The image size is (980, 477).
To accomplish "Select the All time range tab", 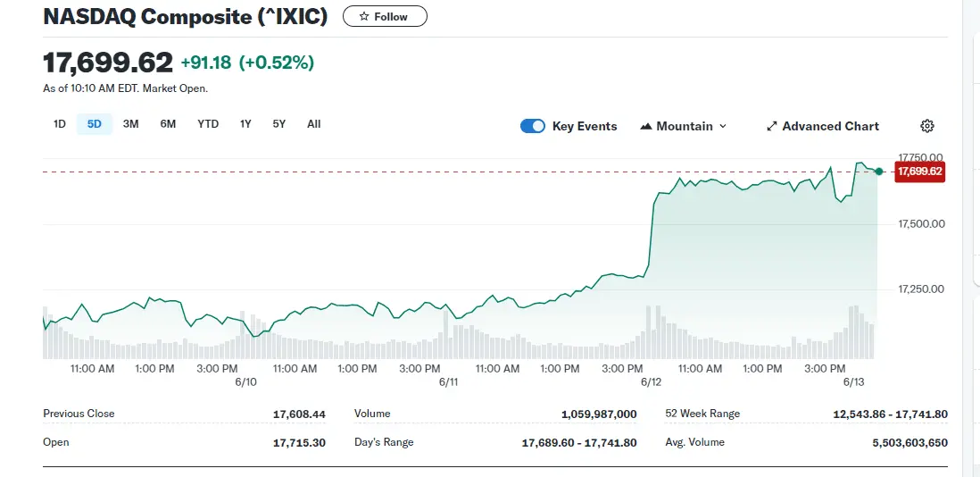I will click(314, 124).
